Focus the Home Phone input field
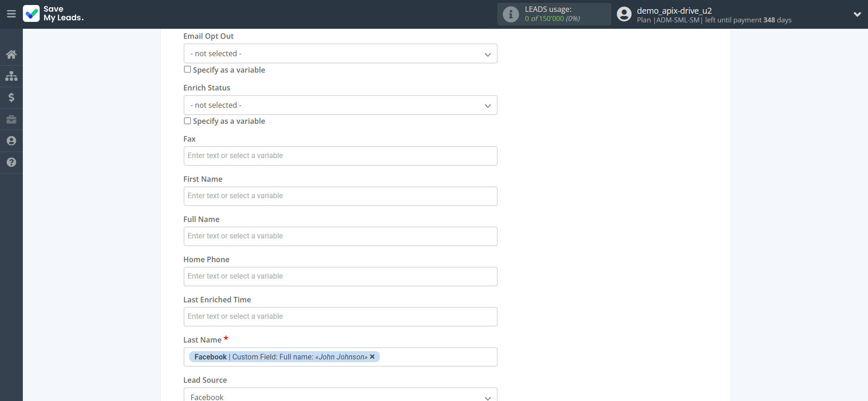The image size is (868, 401). coord(340,276)
